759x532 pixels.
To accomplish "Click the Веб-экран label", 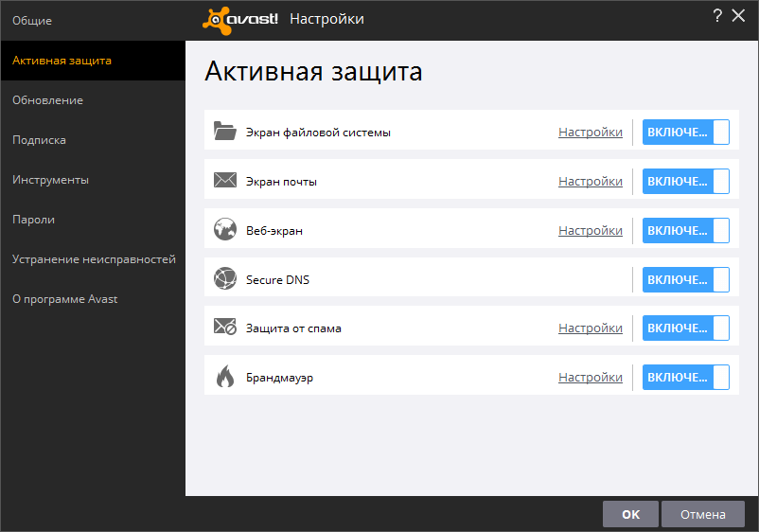I will coord(274,231).
